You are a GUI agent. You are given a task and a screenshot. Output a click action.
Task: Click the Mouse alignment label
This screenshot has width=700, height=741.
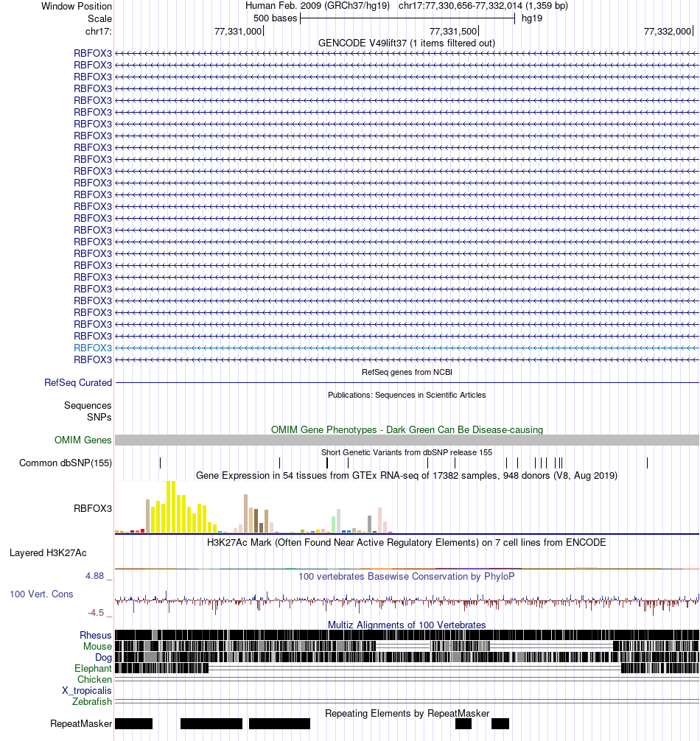(97, 646)
